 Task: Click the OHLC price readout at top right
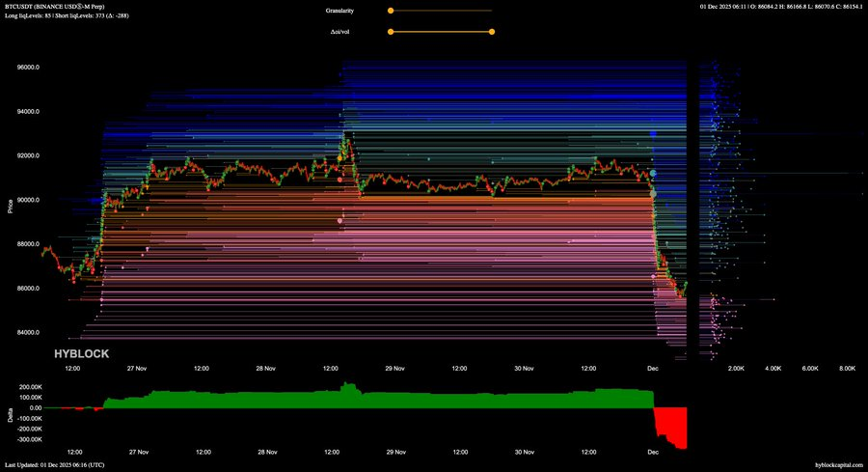point(781,8)
